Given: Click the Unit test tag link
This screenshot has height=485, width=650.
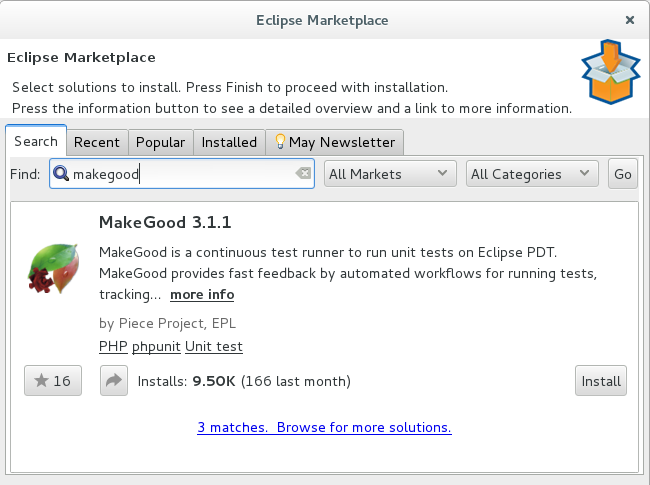Looking at the screenshot, I should coord(214,347).
